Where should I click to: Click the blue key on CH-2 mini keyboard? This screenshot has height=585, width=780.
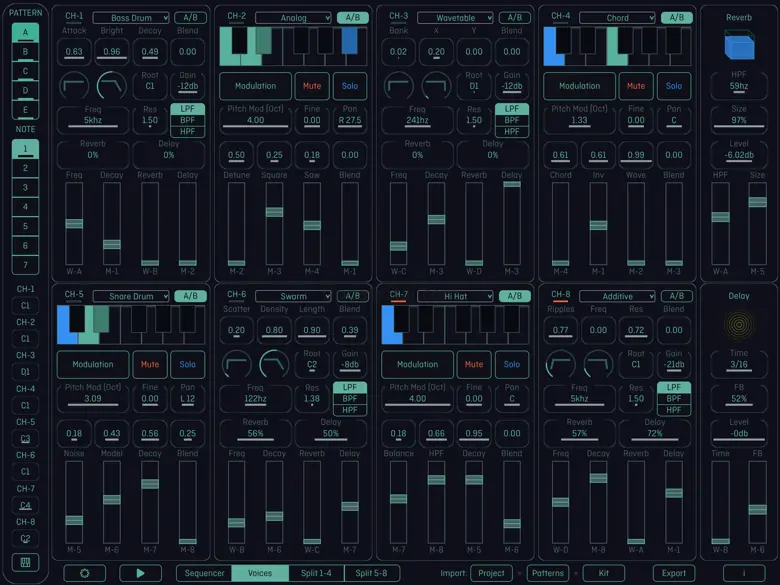click(x=349, y=40)
